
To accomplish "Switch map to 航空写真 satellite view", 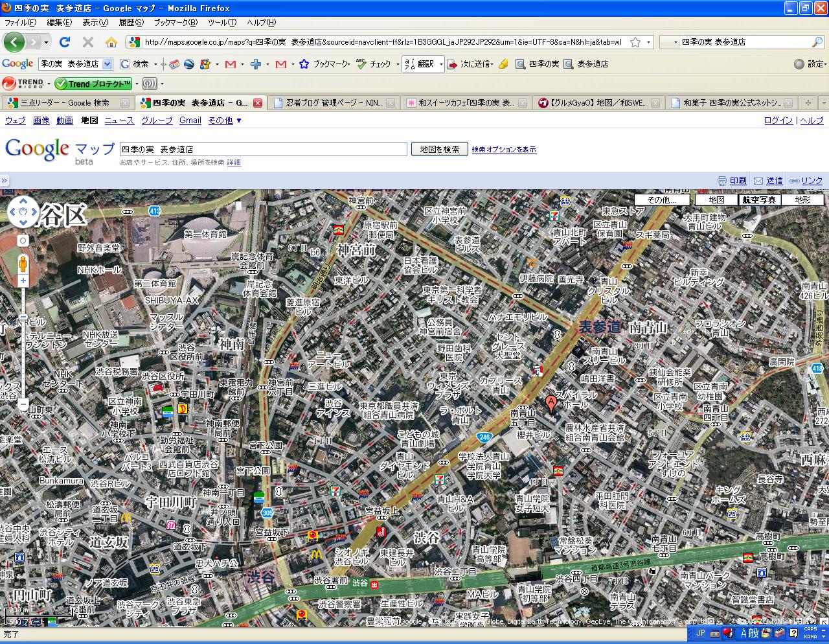I will coord(759,200).
